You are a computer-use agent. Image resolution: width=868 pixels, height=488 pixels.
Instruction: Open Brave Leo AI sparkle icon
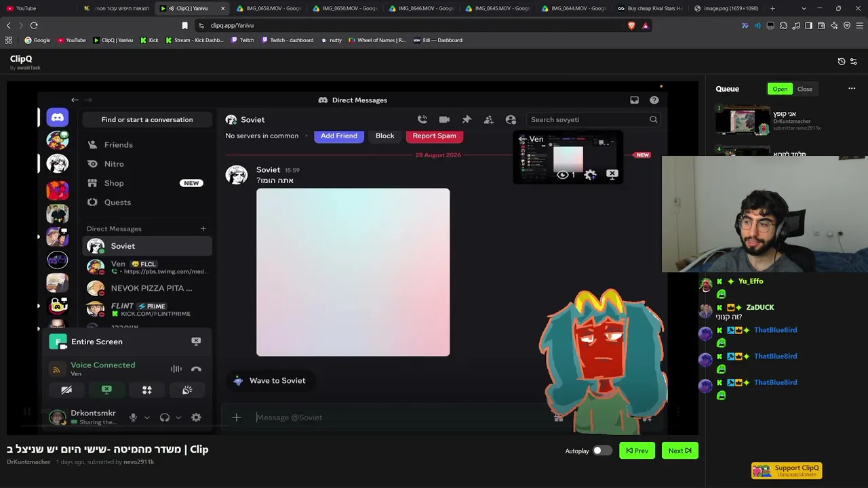click(x=834, y=26)
